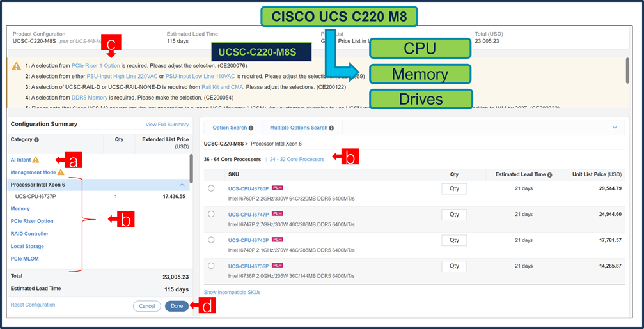Click the Configuration Summary scrollbar
The image size is (644, 329).
[x=191, y=169]
